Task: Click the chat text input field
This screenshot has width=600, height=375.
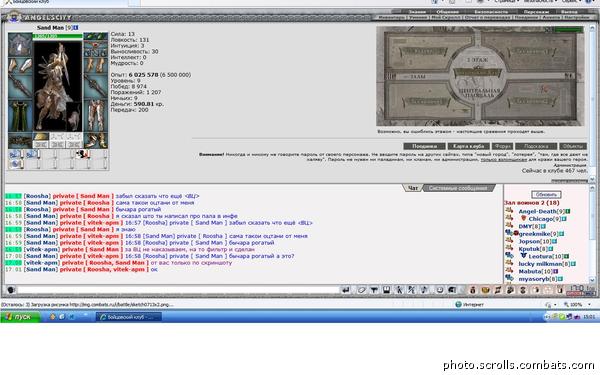Action: coord(178,290)
